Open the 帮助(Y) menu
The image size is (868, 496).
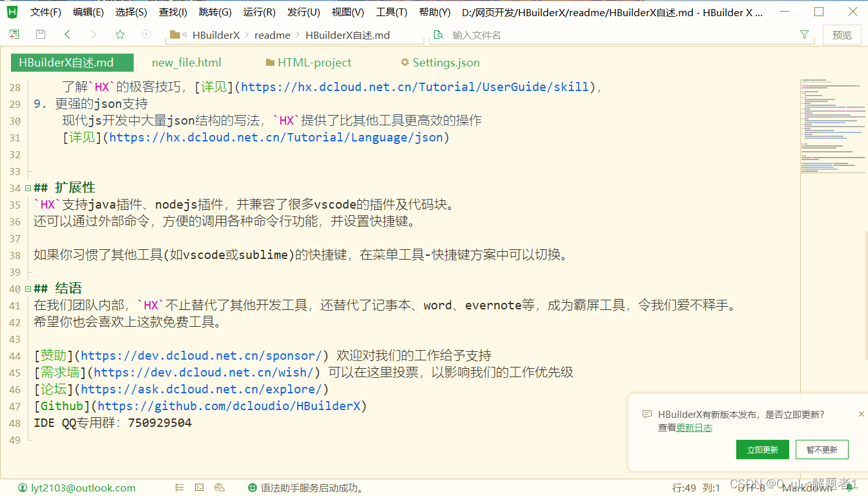point(435,12)
